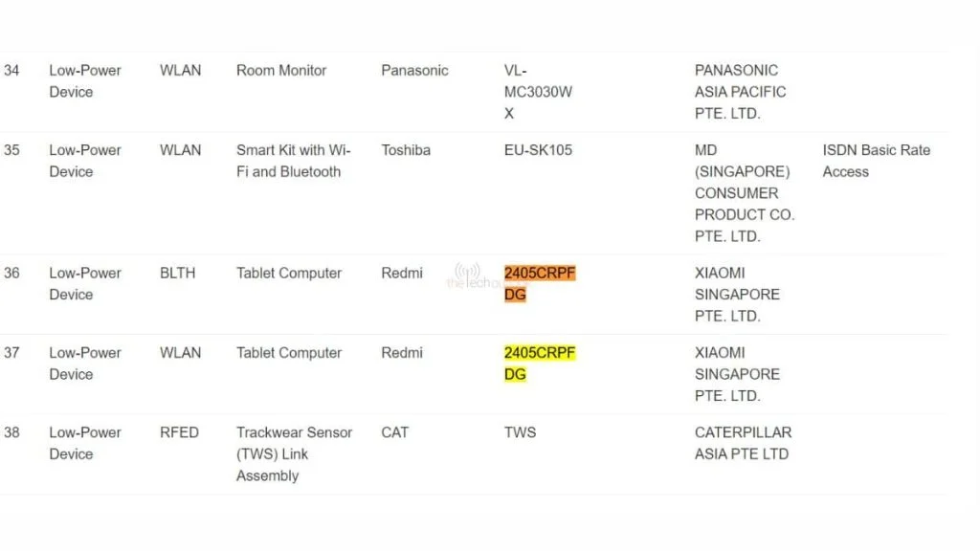This screenshot has width=980, height=551.
Task: Click the RFED equipment type cell
Action: [x=179, y=432]
